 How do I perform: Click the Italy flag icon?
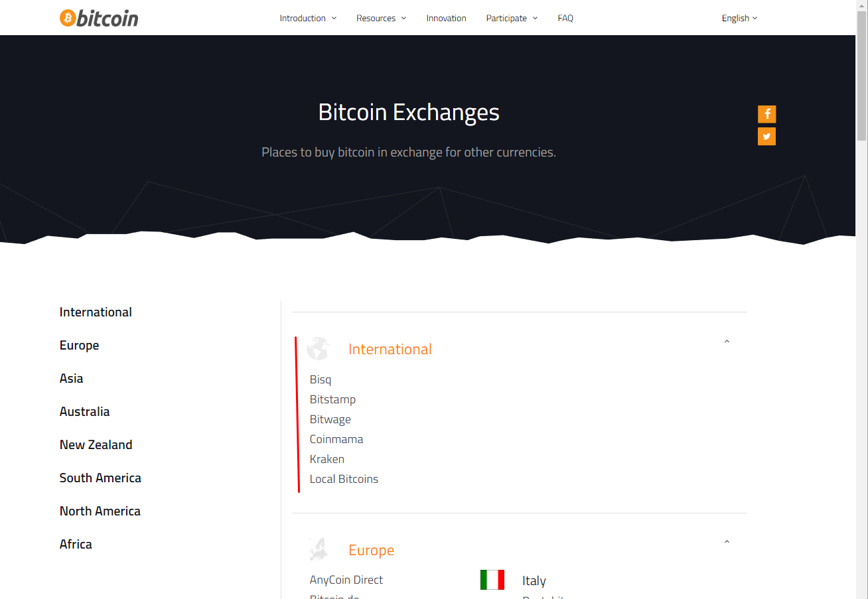[x=492, y=580]
